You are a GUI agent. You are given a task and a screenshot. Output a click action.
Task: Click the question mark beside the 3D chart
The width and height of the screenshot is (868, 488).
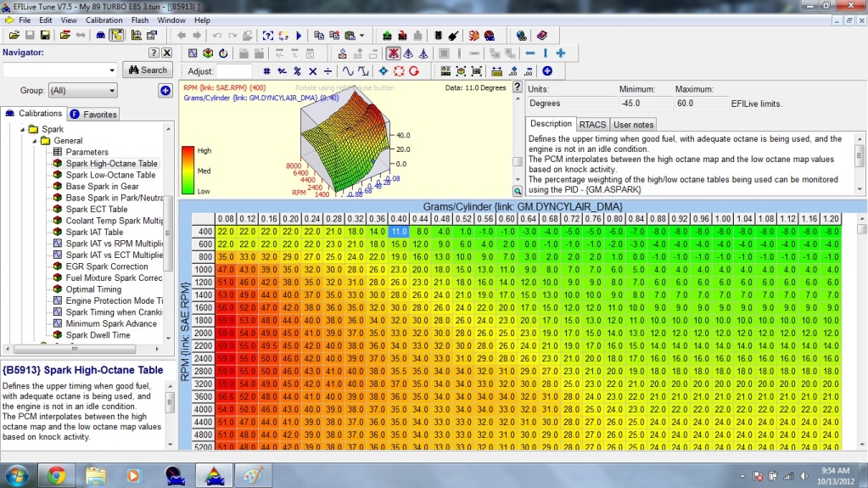pos(517,87)
